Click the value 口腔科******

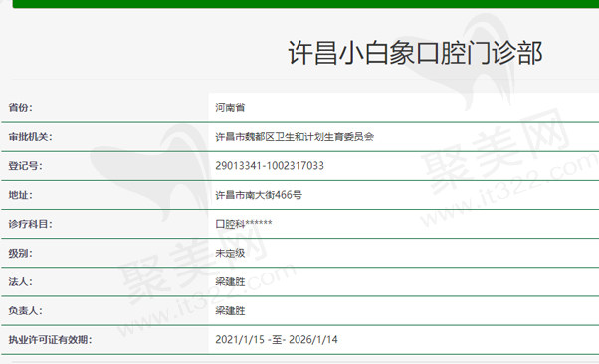point(244,224)
